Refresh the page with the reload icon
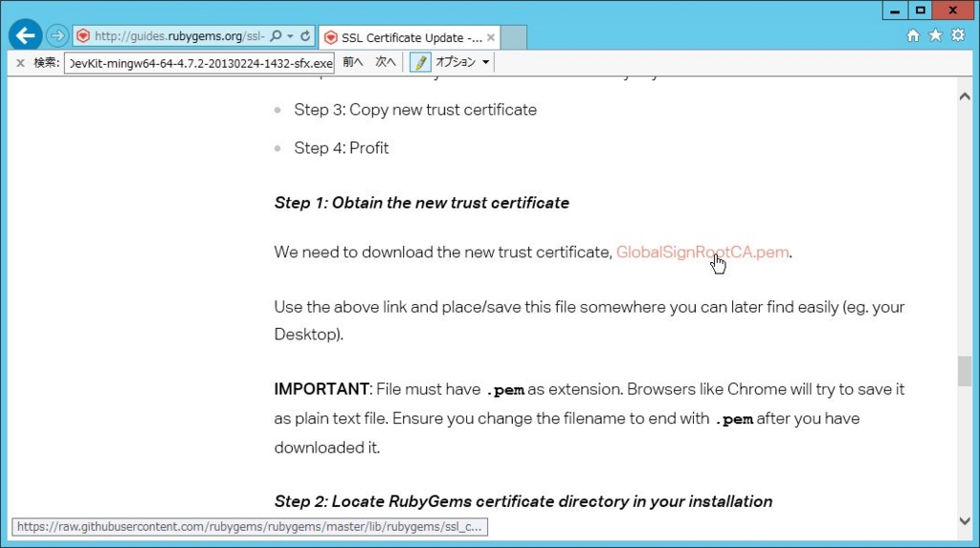Screen dimensions: 980x548 (305, 36)
